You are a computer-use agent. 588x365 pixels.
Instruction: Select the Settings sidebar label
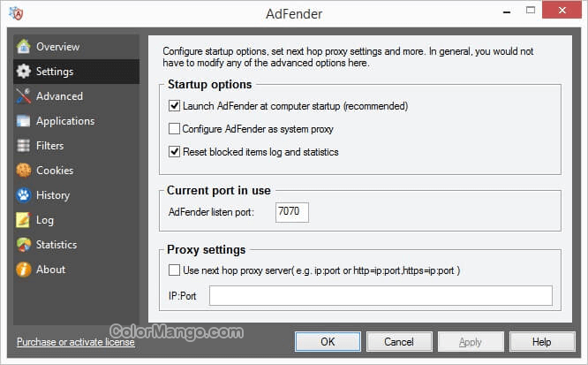55,72
